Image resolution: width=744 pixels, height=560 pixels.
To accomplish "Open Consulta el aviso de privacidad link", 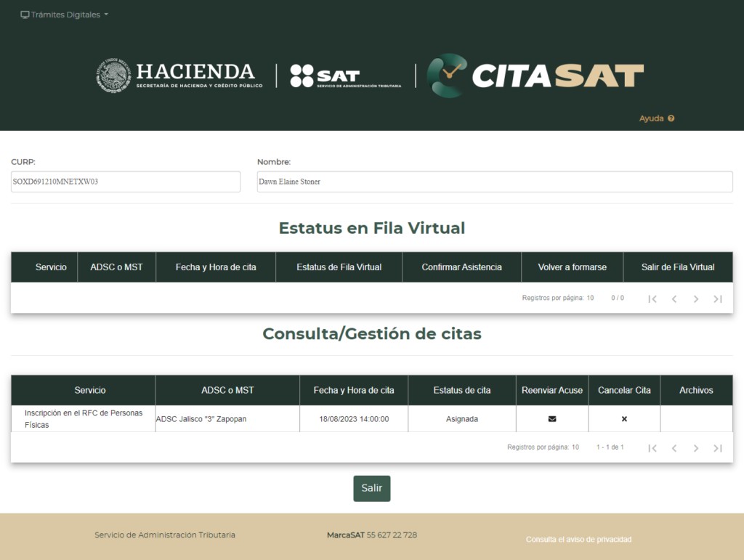I will pos(578,540).
